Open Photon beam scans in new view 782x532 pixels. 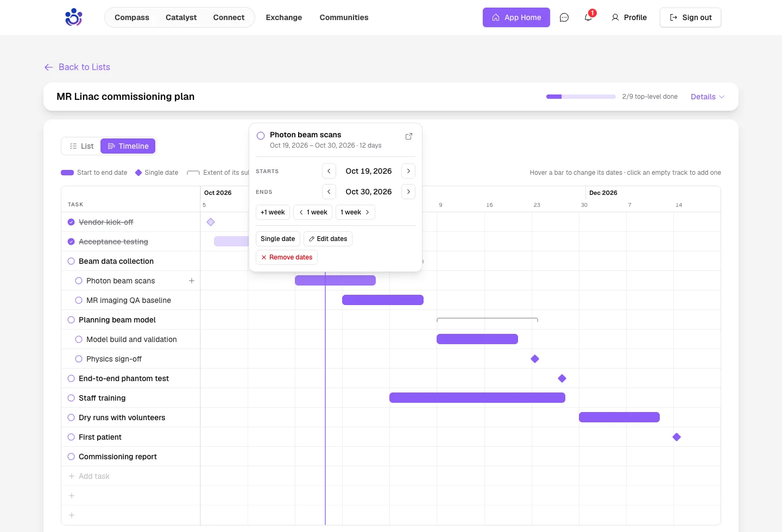pyautogui.click(x=409, y=136)
